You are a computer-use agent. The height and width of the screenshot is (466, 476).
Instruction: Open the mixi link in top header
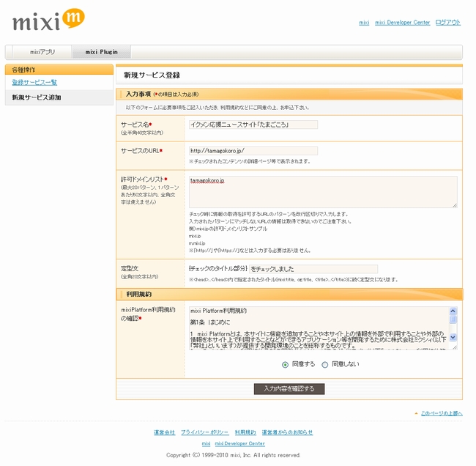point(364,23)
